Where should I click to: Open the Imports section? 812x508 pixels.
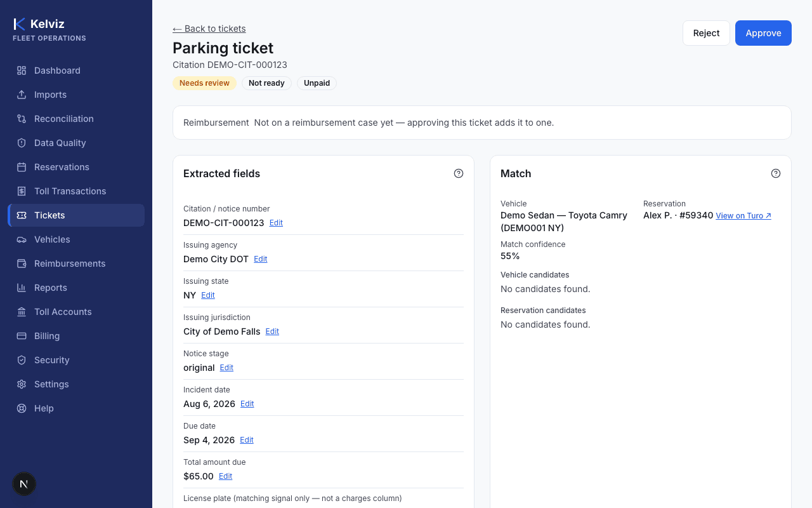[x=76, y=95]
